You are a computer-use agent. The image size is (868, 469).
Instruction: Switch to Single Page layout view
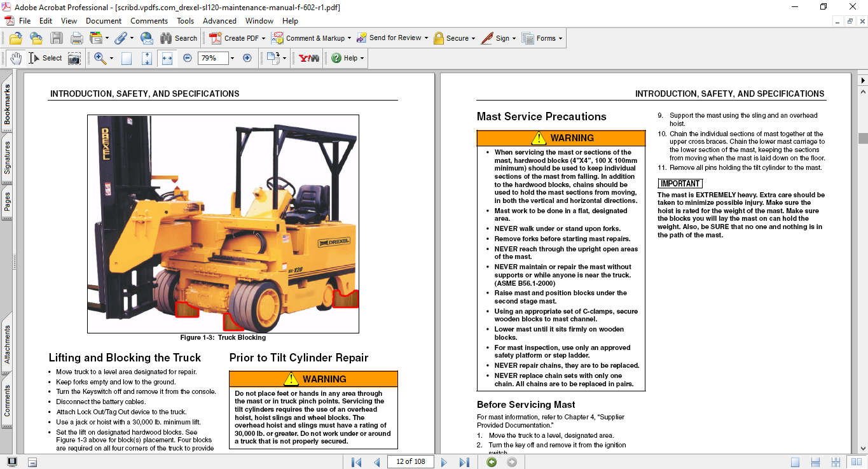coord(796,462)
